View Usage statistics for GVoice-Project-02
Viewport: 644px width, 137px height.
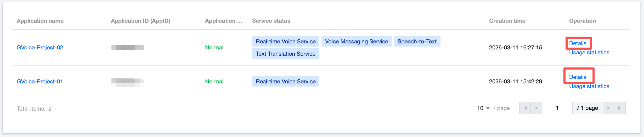tap(589, 53)
